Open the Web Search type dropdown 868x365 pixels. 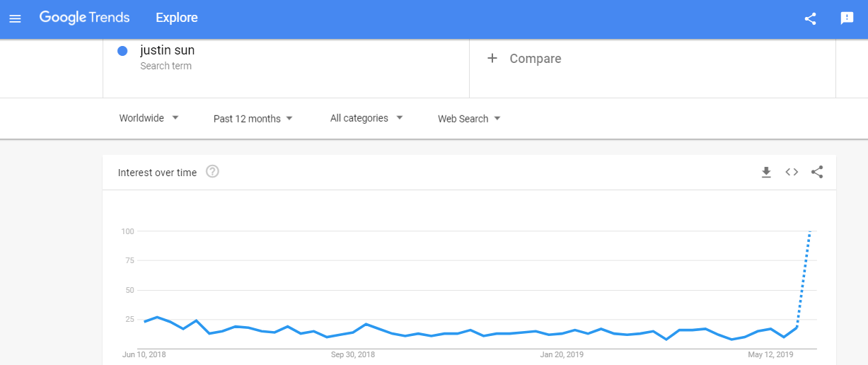coord(469,118)
